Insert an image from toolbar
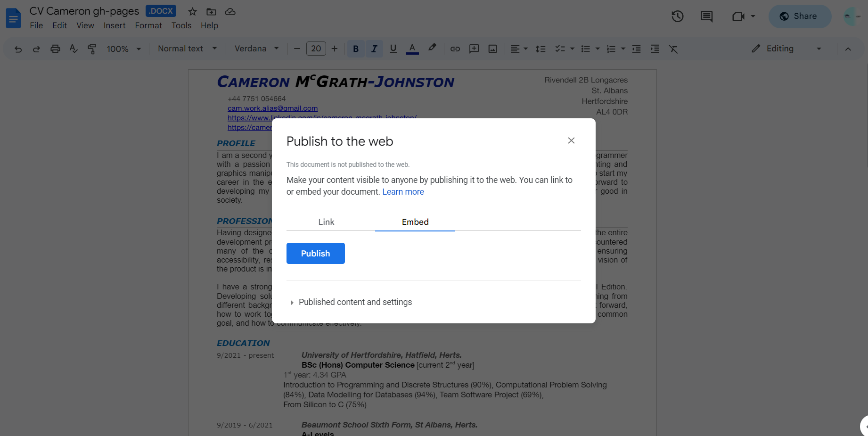The image size is (868, 436). 493,49
